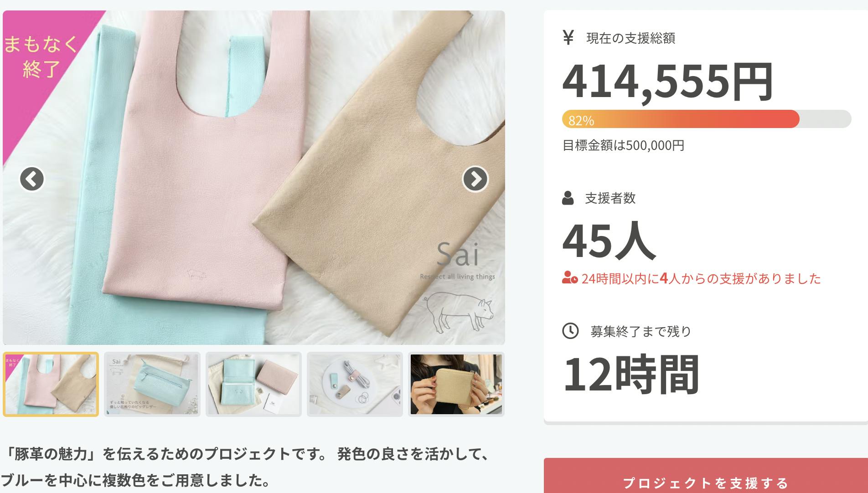Select the cable holder thumbnail
The height and width of the screenshot is (493, 868).
[355, 384]
